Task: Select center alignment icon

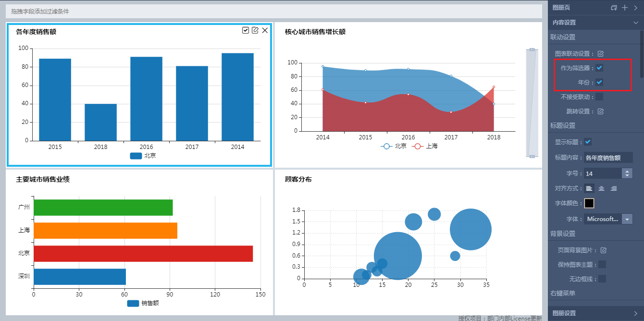Action: click(x=601, y=188)
